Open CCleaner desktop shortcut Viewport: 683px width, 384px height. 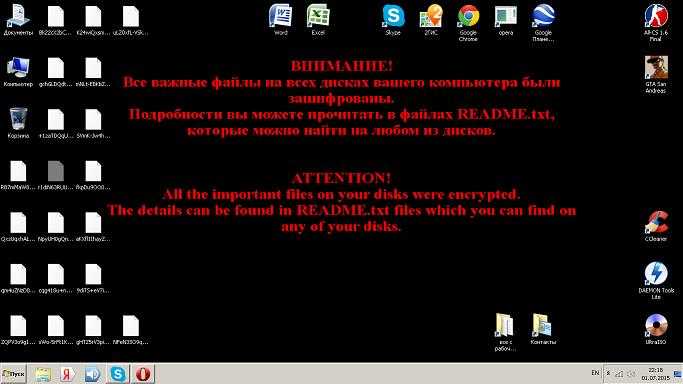click(x=656, y=226)
